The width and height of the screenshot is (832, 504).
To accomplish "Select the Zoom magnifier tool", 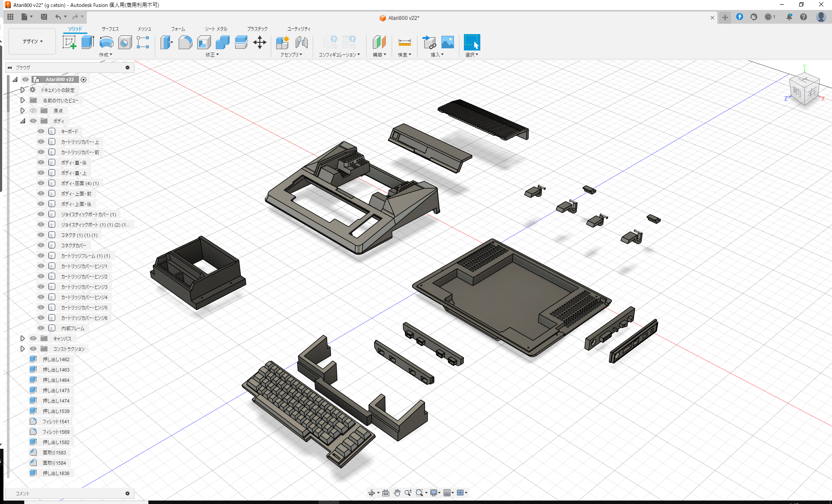I will coord(408,492).
